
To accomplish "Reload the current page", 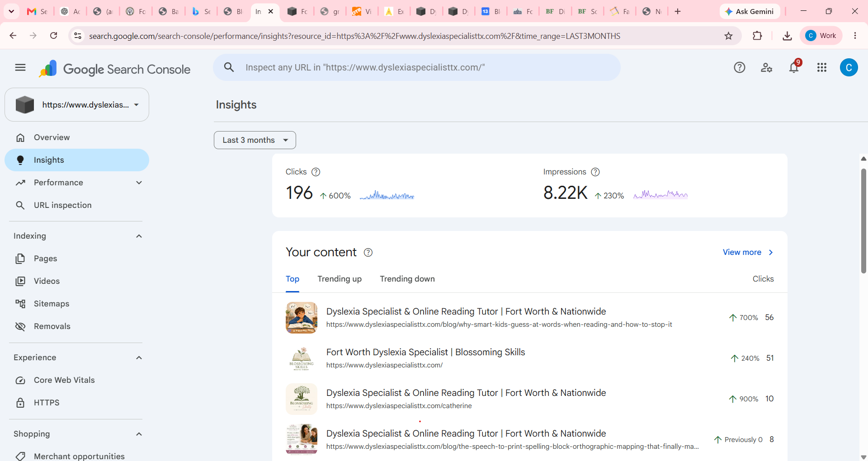I will coord(53,36).
